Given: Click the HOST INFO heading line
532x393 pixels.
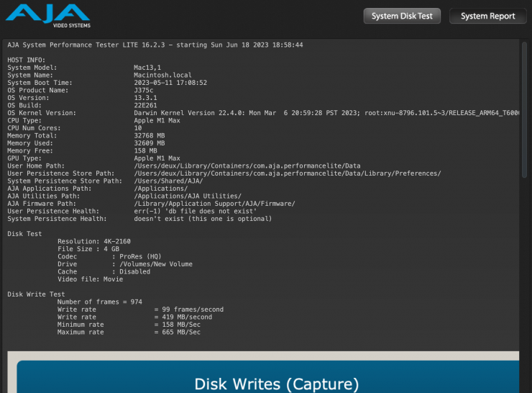Looking at the screenshot, I should click(x=26, y=60).
